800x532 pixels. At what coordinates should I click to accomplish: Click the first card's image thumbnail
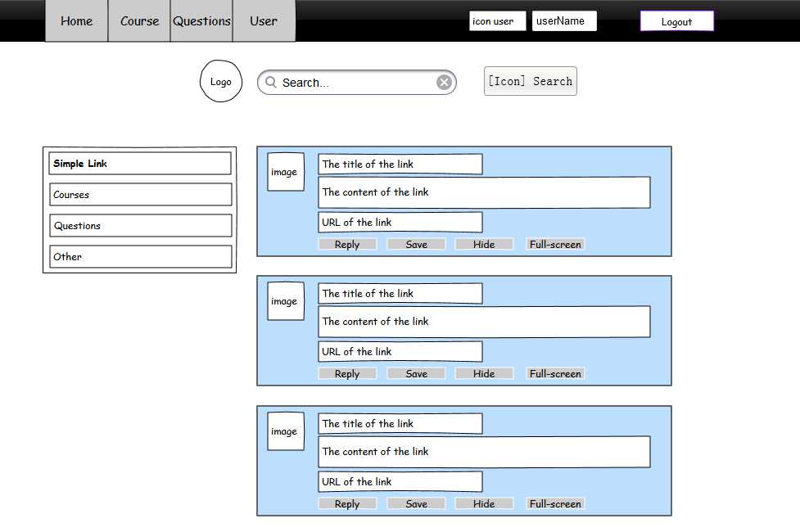285,172
